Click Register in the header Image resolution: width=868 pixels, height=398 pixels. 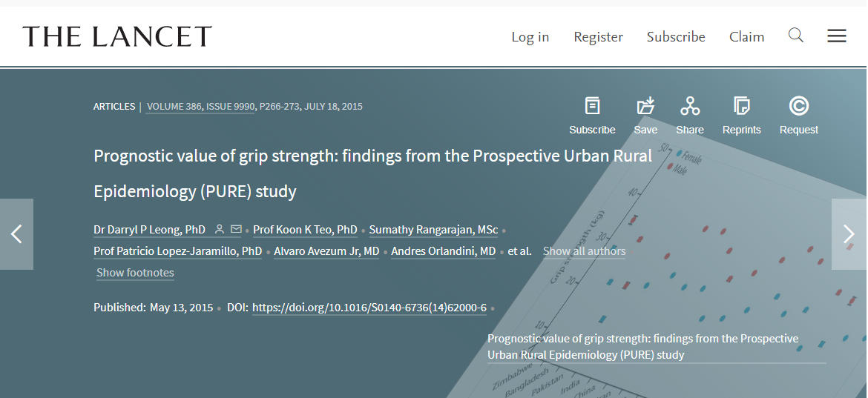pyautogui.click(x=599, y=37)
